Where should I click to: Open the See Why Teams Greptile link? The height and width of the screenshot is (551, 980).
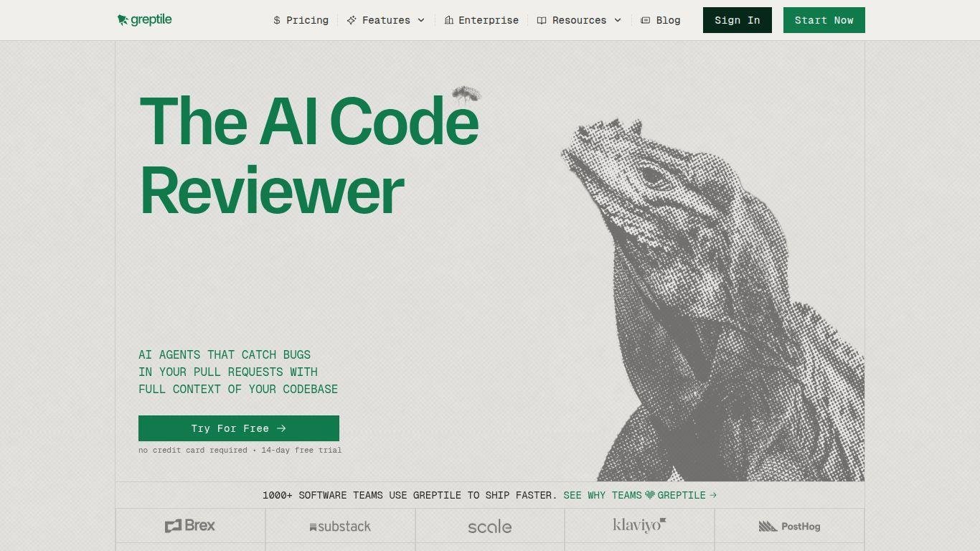[x=640, y=495]
